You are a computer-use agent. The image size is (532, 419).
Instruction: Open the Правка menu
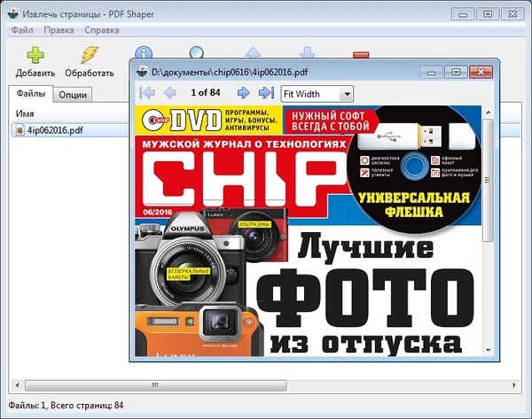(x=59, y=30)
